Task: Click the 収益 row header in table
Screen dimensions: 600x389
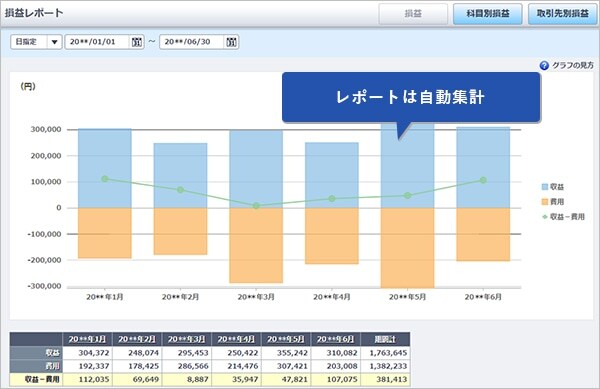Action: tap(36, 353)
